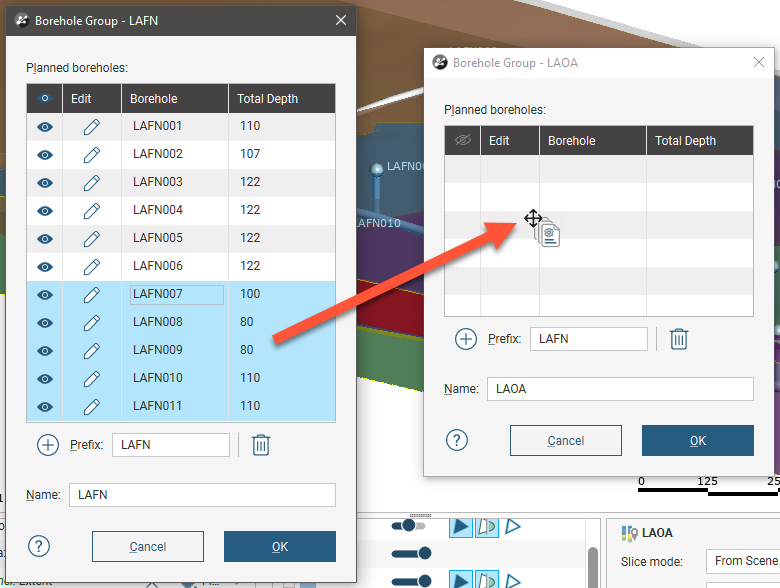
Task: Click the Borehole column header in LAOA
Action: (x=592, y=141)
